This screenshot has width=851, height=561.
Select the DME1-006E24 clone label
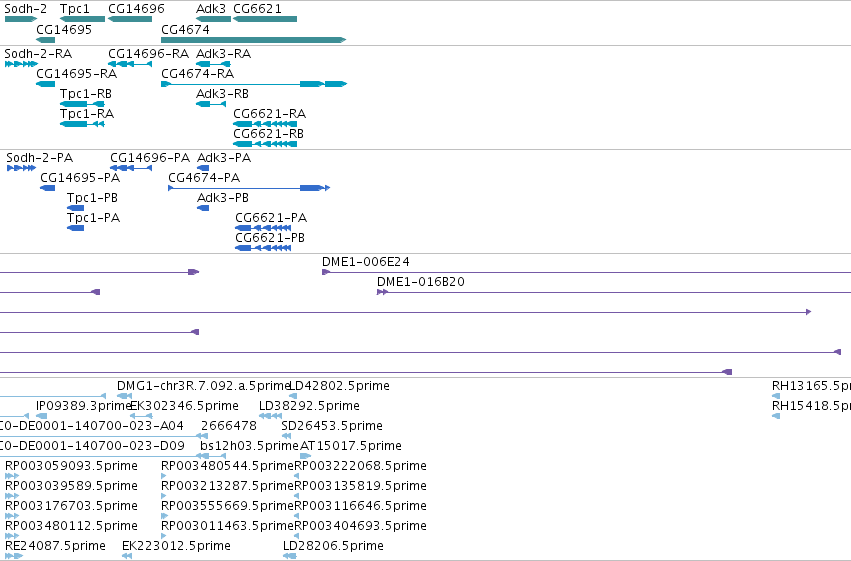(x=366, y=262)
